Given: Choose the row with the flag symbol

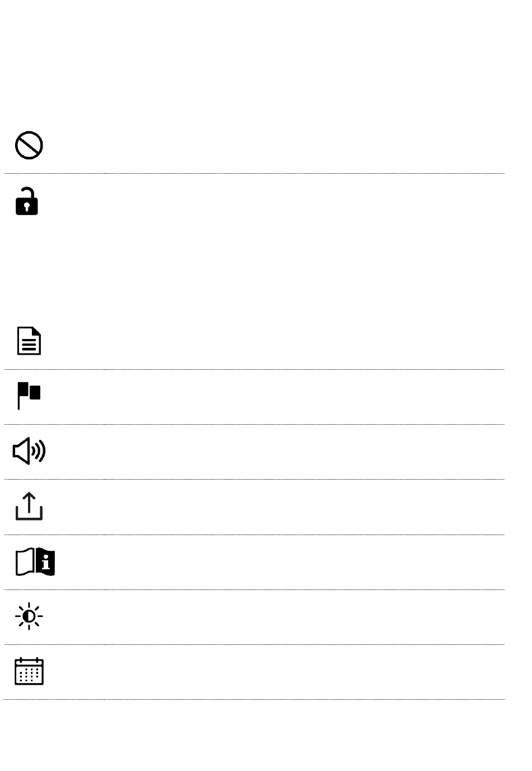Looking at the screenshot, I should (254, 397).
